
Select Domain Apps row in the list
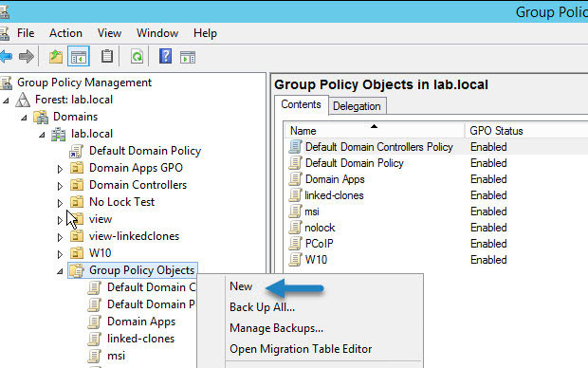[x=335, y=179]
